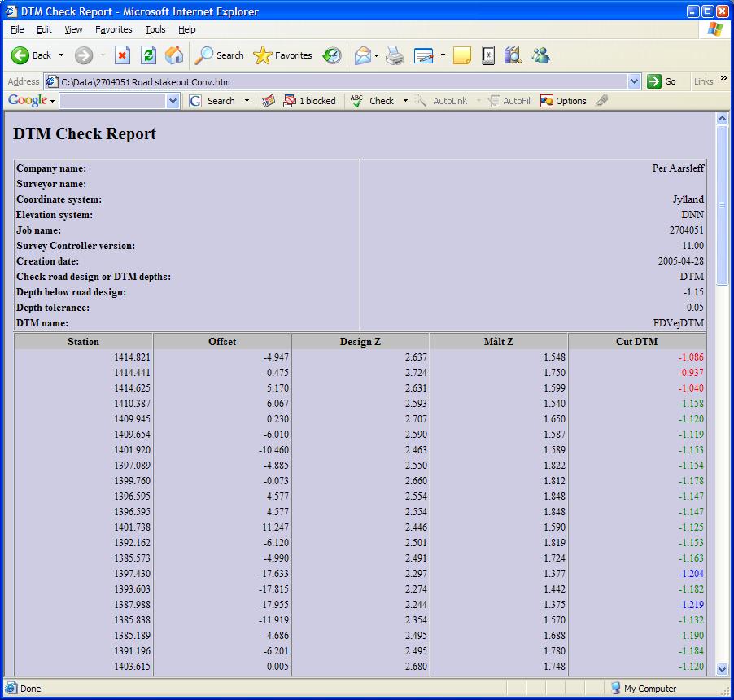734x700 pixels.
Task: Open the Messenger people icon
Action: pos(540,55)
